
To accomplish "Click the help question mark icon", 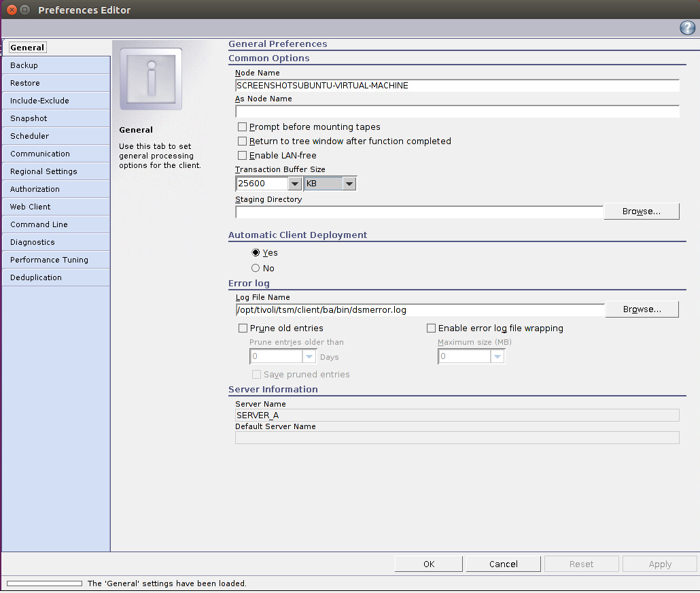I will click(687, 28).
